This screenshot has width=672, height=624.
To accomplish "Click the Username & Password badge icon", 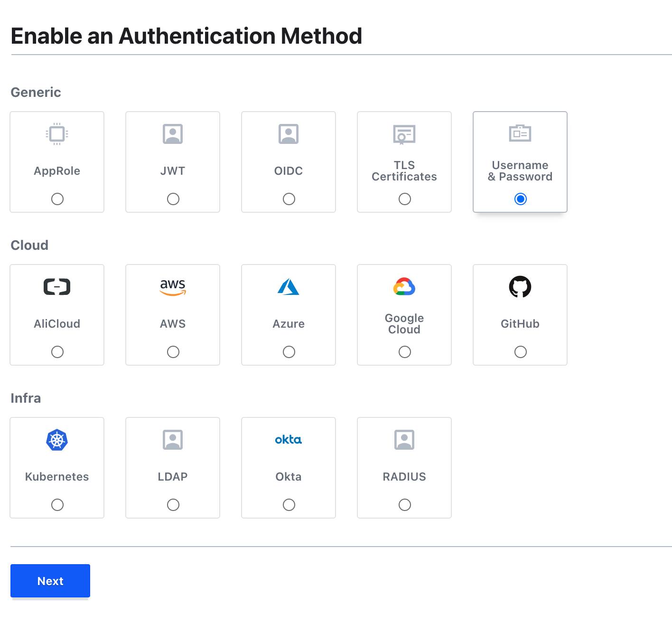I will tap(520, 134).
